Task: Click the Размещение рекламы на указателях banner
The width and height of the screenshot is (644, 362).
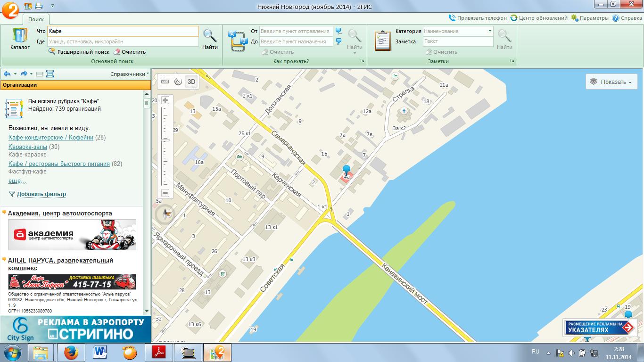Action: (600, 327)
